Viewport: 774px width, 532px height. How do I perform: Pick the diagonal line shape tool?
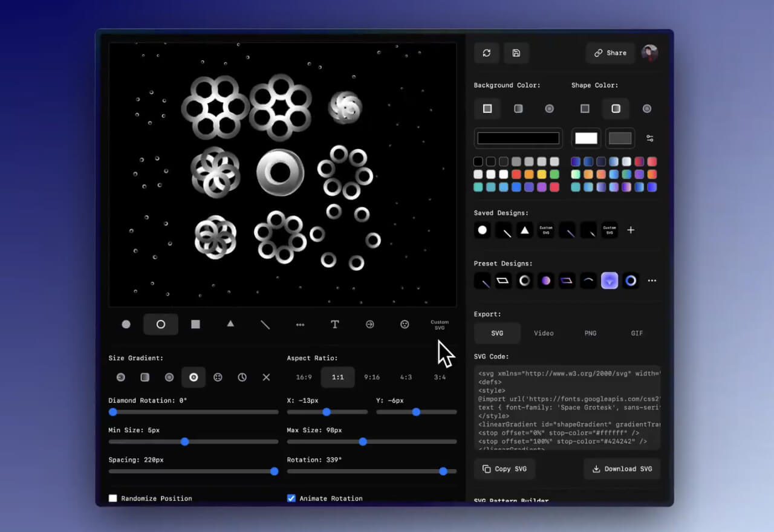[265, 325]
